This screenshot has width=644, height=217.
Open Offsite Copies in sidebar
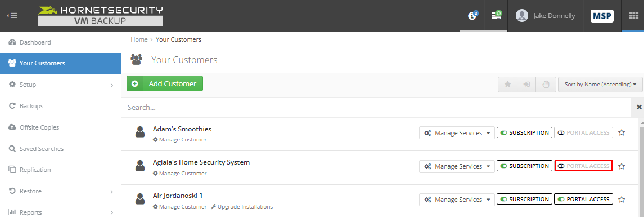pos(60,127)
